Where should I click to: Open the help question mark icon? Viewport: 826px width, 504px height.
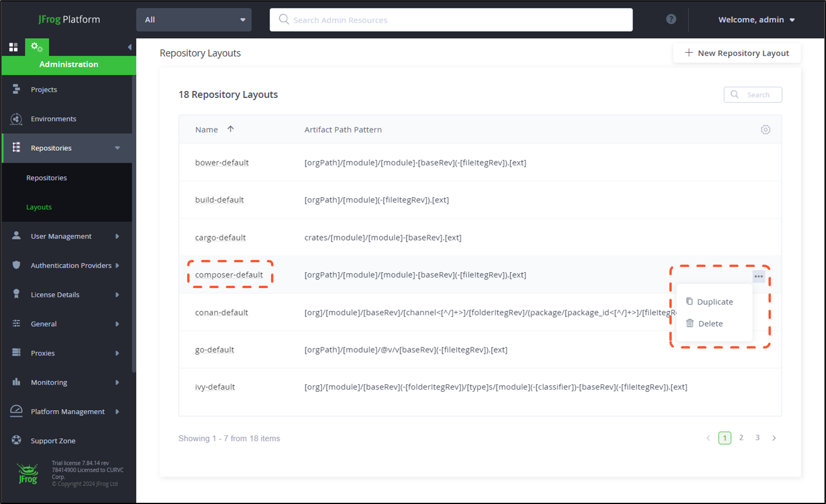(671, 19)
